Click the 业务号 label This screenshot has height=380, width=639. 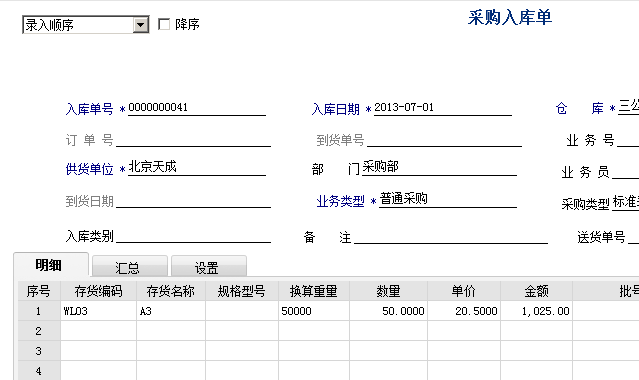[590, 140]
